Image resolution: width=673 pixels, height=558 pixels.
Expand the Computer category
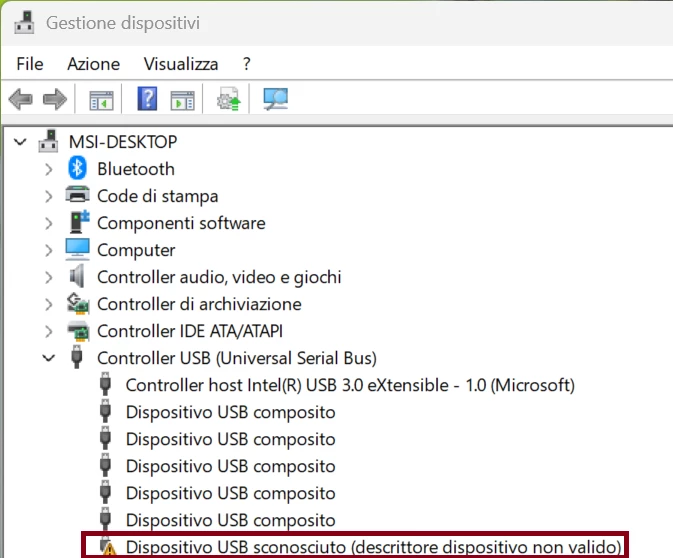(49, 250)
